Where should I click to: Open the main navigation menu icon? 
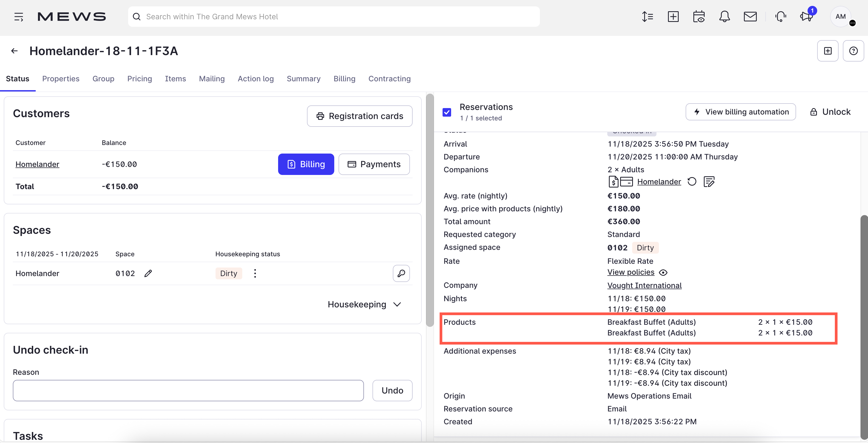click(19, 17)
